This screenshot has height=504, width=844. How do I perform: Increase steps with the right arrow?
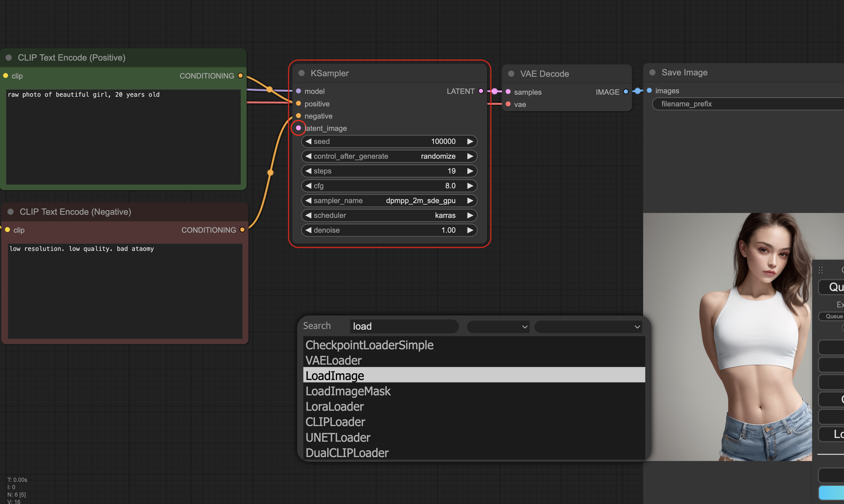coord(470,171)
